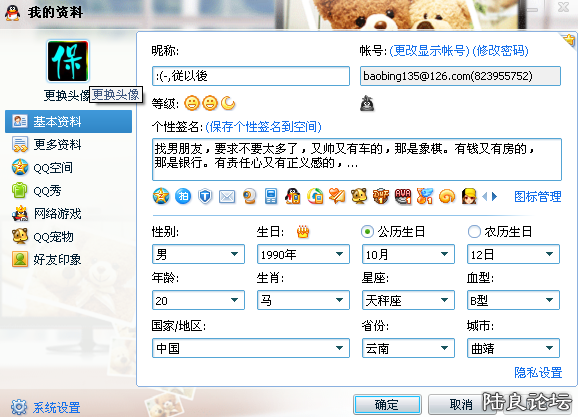This screenshot has width=578, height=417.
Task: Open the 省份 dropdown showing 云南
Action: click(408, 348)
